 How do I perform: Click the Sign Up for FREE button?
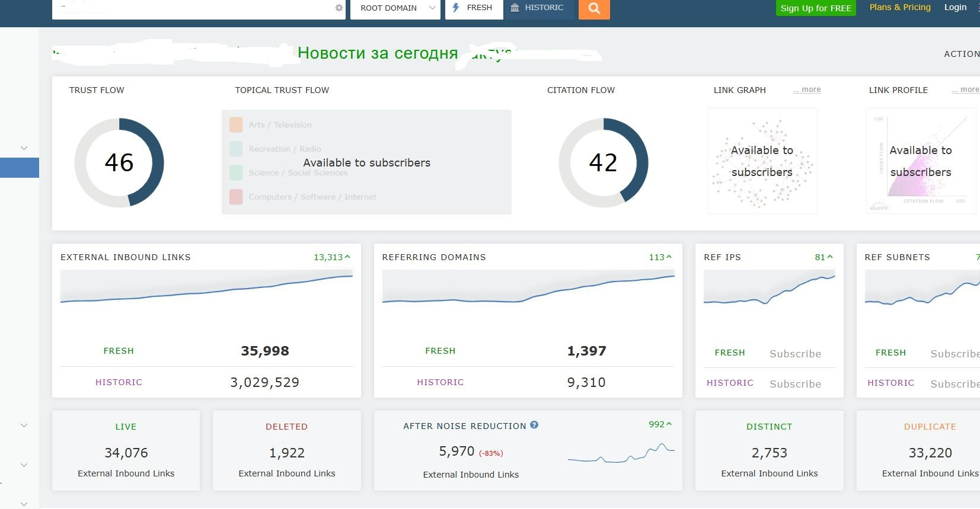click(x=816, y=8)
